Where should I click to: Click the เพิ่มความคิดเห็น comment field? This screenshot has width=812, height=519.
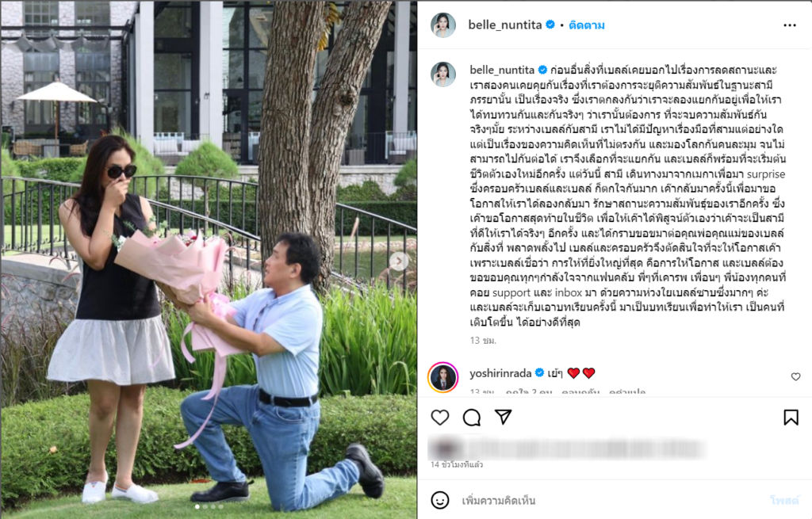click(x=611, y=500)
